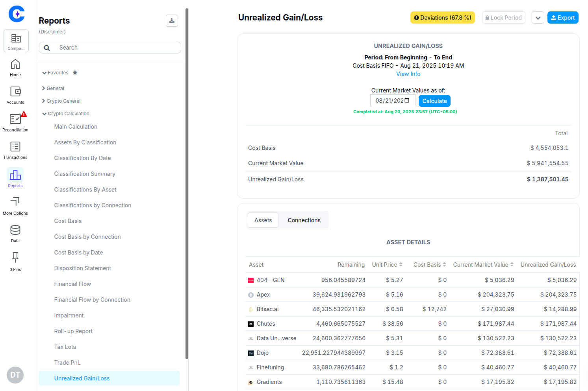
Task: Click the DT user avatar
Action: (15, 375)
